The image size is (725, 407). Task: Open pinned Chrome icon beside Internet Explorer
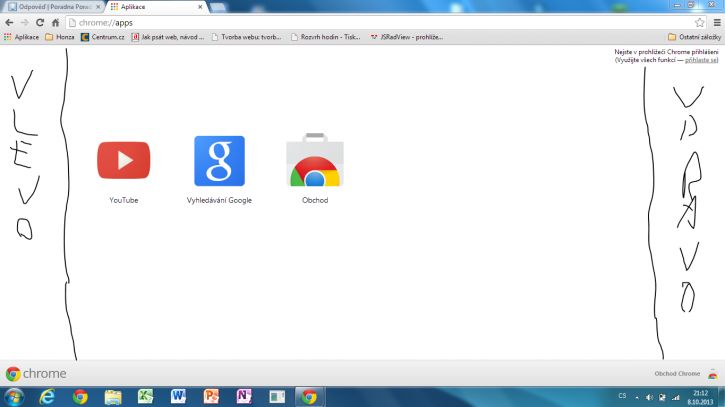tap(80, 397)
